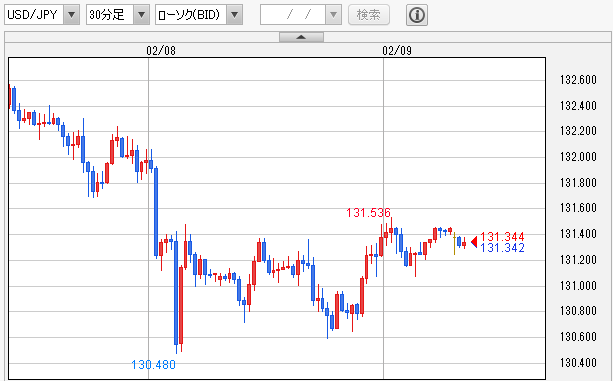Click the 132.200 axis label
Viewport: 613px width, 381px height.
[x=578, y=131]
